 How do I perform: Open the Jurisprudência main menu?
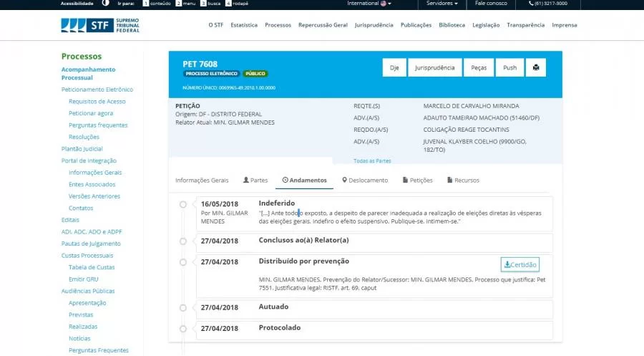click(x=374, y=25)
